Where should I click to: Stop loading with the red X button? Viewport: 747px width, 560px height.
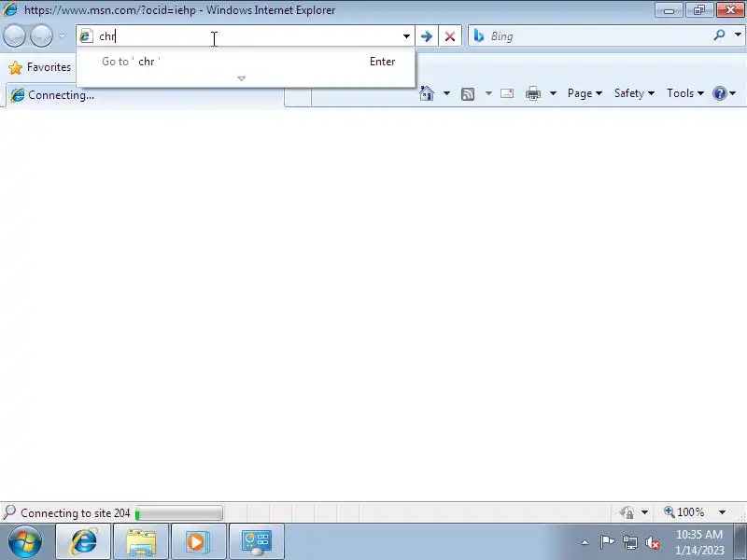point(450,36)
